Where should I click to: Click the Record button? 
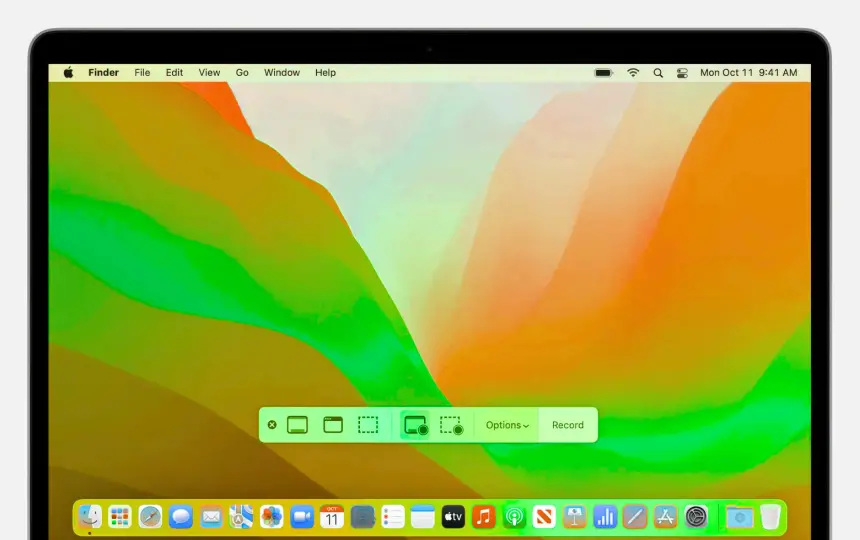(567, 425)
